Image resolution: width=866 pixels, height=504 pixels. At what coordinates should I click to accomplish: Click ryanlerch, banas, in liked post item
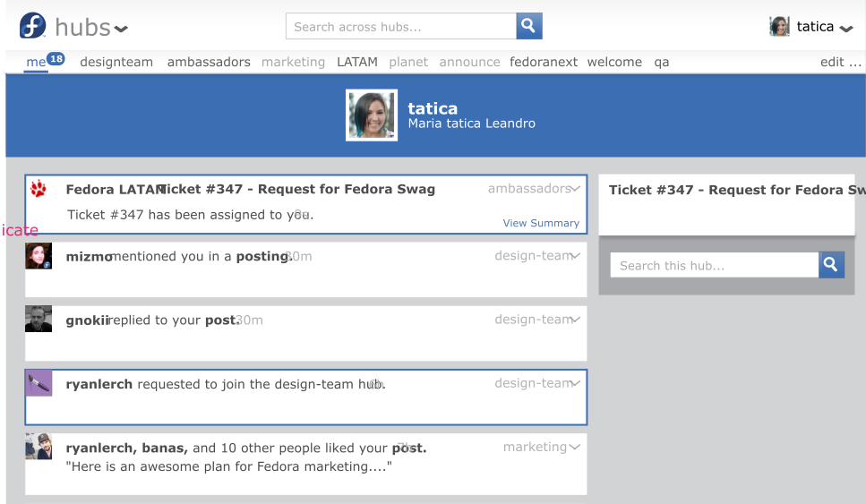click(x=127, y=448)
